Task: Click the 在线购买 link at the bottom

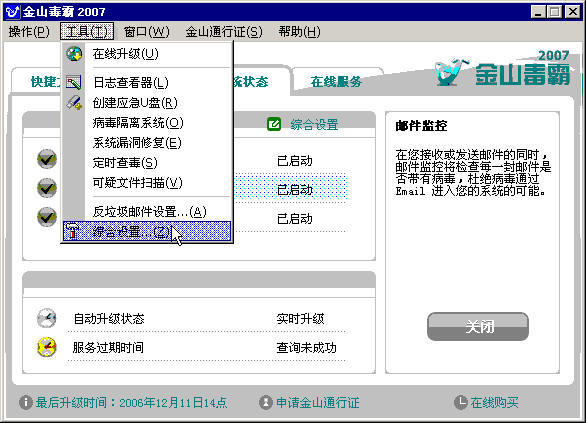Action: (494, 402)
